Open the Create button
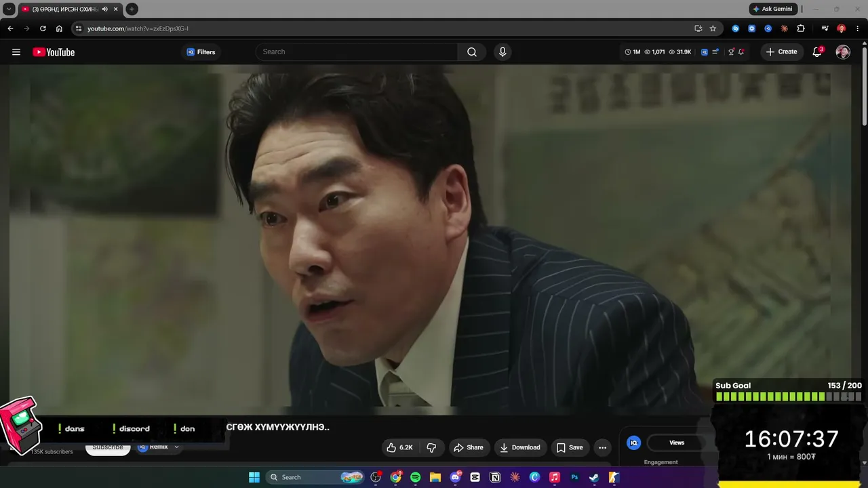The image size is (868, 488). [x=781, y=52]
